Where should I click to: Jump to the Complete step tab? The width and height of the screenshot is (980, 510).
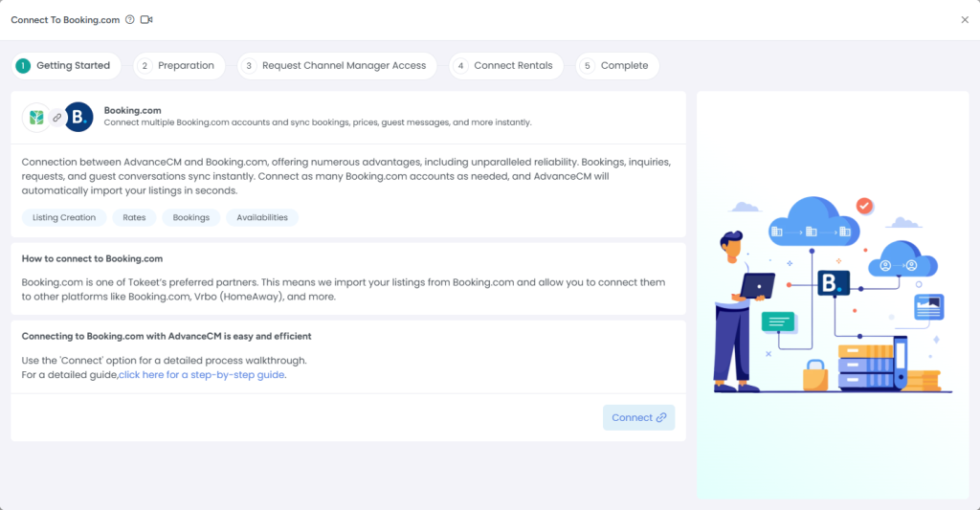pyautogui.click(x=617, y=66)
